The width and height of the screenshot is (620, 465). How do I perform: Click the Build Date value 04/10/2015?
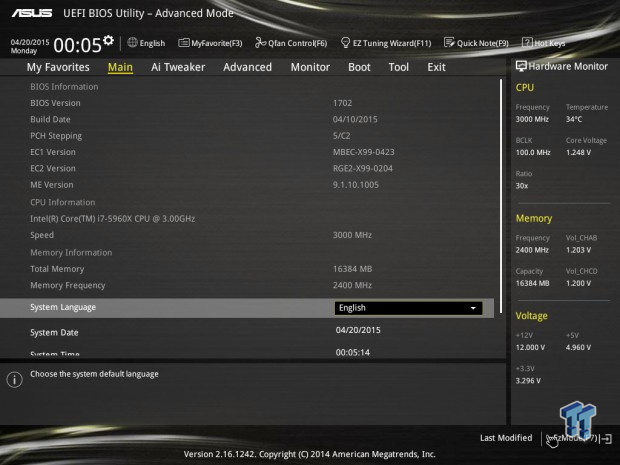pos(355,119)
